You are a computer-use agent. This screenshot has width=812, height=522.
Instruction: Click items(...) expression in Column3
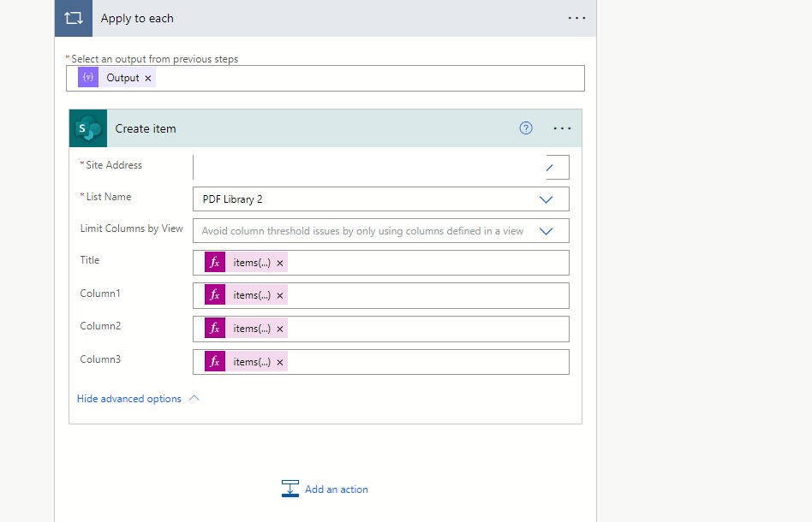coord(252,362)
